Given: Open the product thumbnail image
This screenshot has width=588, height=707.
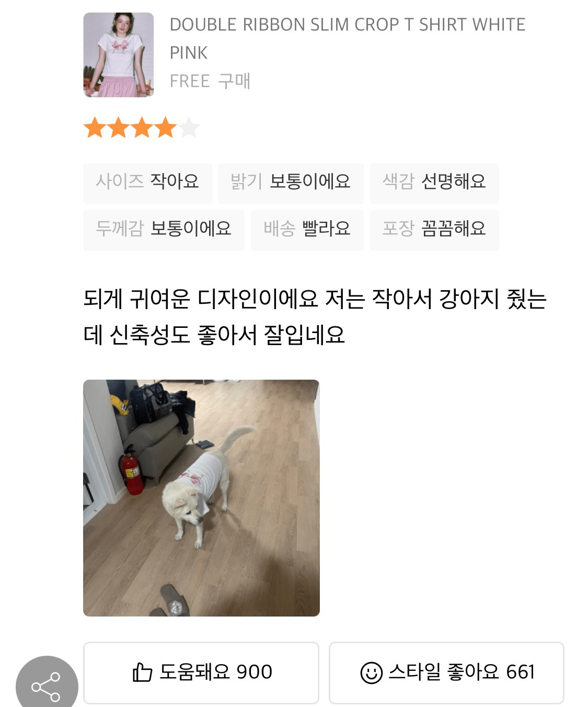Looking at the screenshot, I should coord(119,55).
